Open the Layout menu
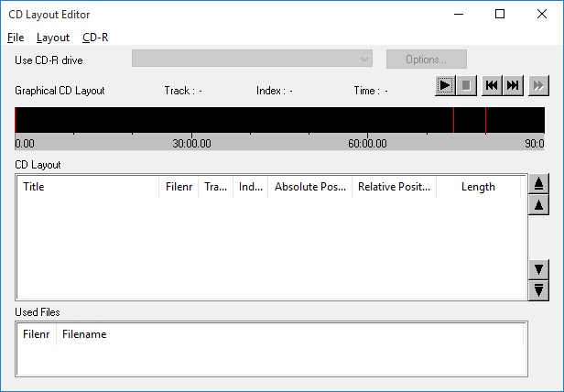564x392 pixels. point(53,38)
